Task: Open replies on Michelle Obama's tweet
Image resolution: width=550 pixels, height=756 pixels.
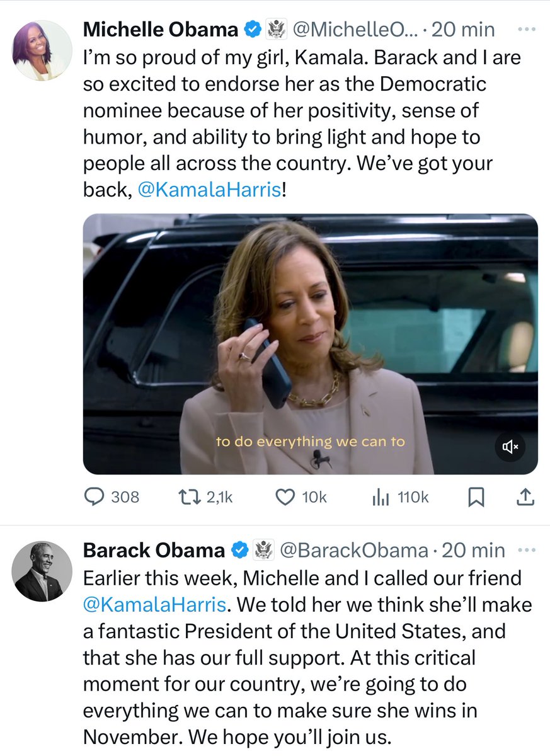Action: [x=112, y=497]
